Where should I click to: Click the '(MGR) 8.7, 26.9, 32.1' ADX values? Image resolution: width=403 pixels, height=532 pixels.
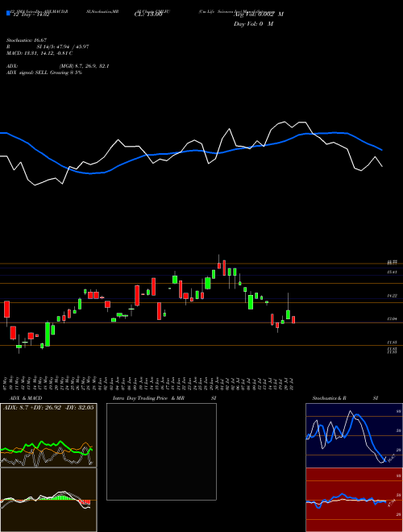tap(84, 66)
